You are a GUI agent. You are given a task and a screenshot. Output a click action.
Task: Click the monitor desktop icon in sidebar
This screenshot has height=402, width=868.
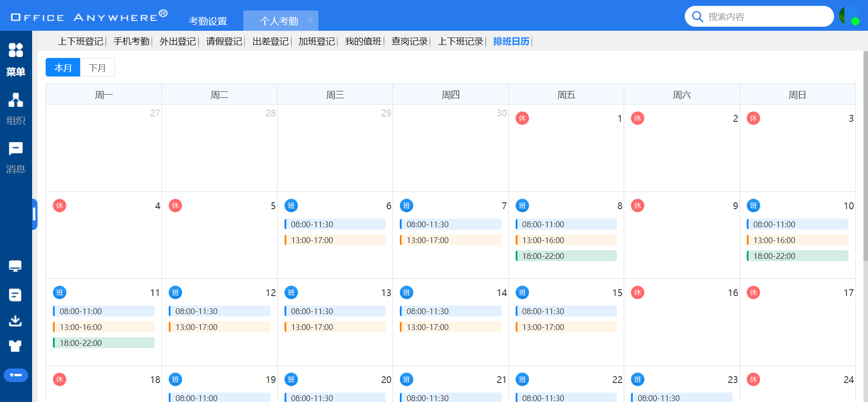(x=15, y=266)
